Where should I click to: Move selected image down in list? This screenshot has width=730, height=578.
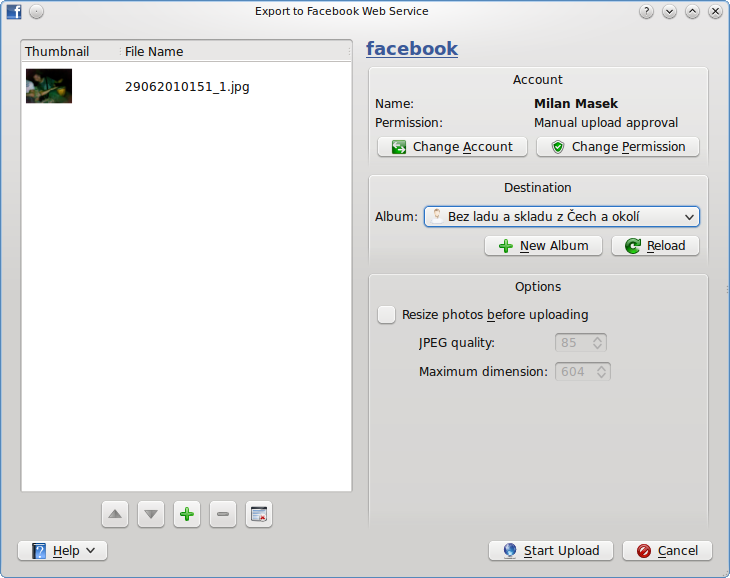tap(151, 514)
